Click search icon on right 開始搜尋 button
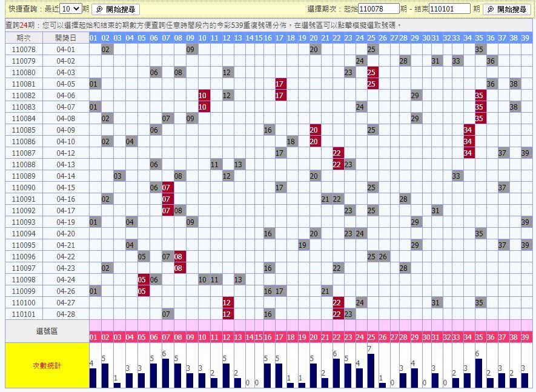 [491, 10]
